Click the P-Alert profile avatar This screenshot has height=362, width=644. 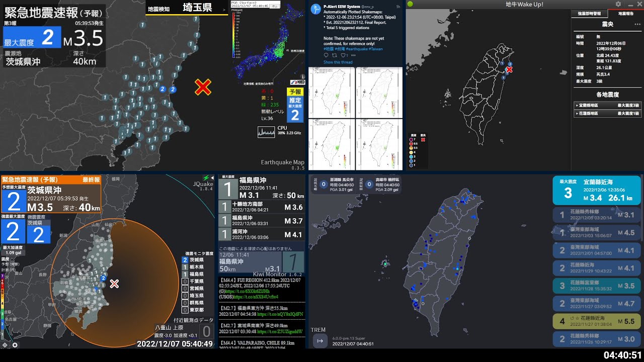(x=316, y=10)
